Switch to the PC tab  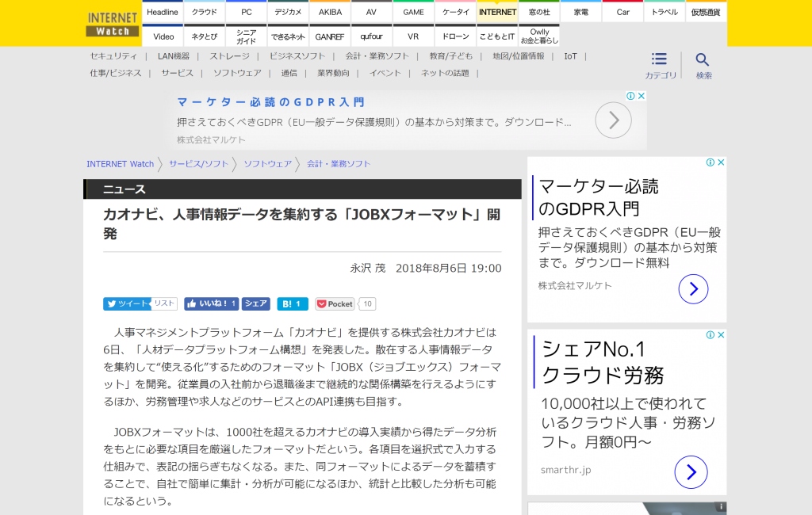point(247,12)
